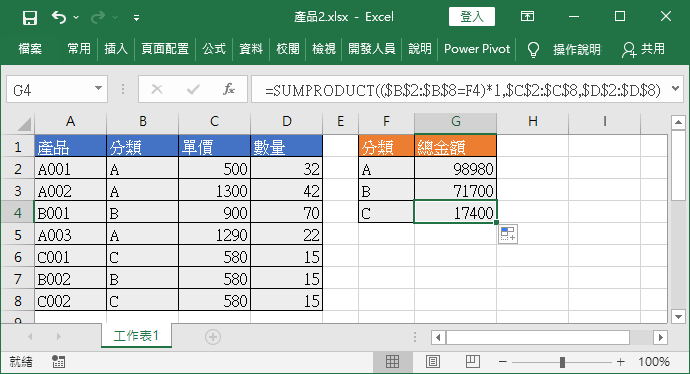Click the Select All corner triangle
Image resolution: width=690 pixels, height=374 pixels.
(x=23, y=124)
